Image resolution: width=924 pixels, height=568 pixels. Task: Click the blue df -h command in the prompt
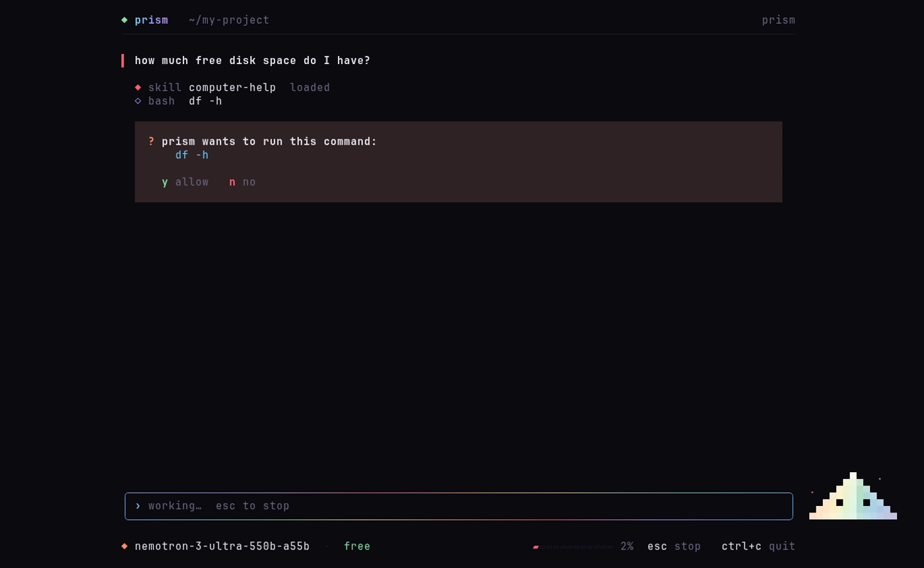point(192,155)
